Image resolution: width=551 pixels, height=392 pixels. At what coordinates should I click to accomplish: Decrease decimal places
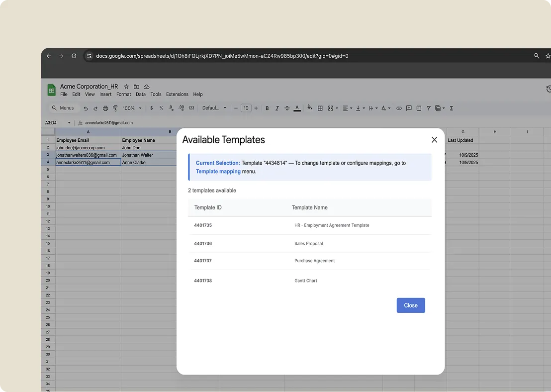tap(171, 108)
